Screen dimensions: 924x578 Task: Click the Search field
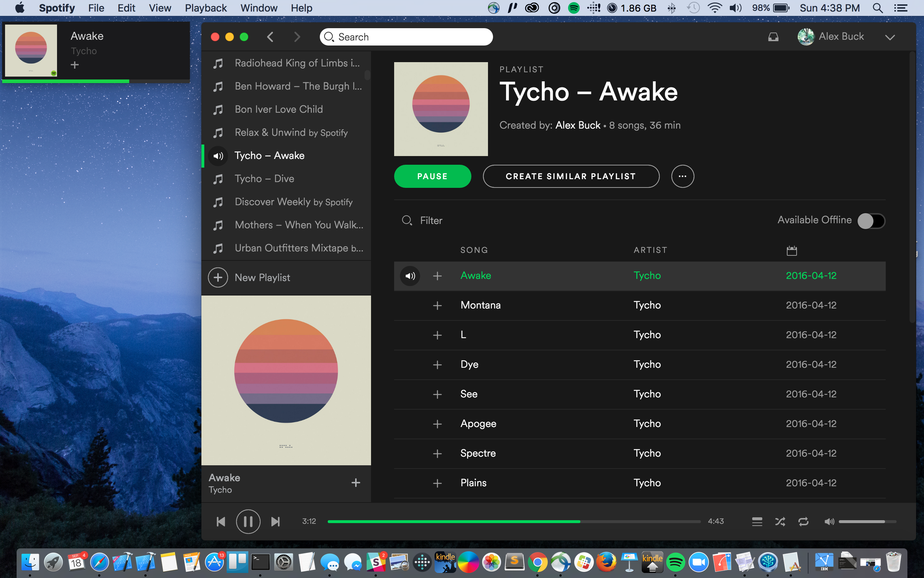tap(406, 37)
